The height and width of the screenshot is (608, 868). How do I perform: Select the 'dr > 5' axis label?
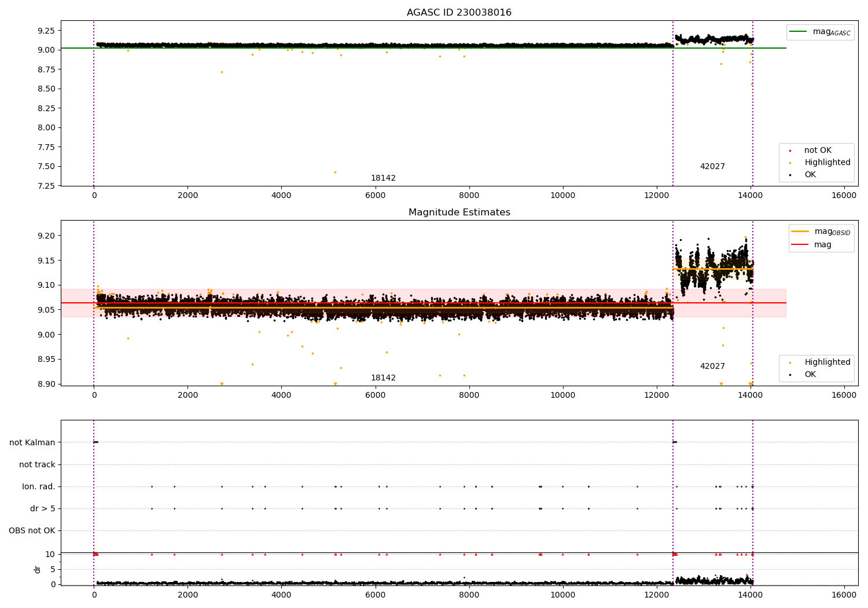[x=42, y=509]
